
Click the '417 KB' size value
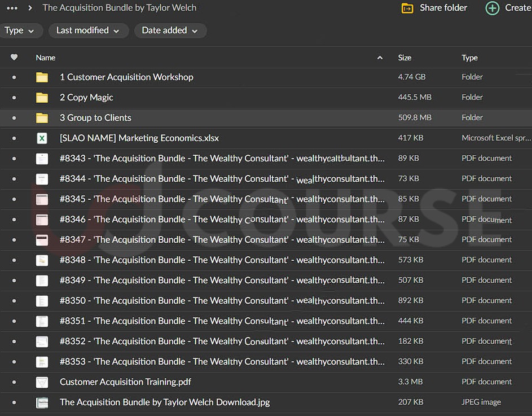(411, 138)
